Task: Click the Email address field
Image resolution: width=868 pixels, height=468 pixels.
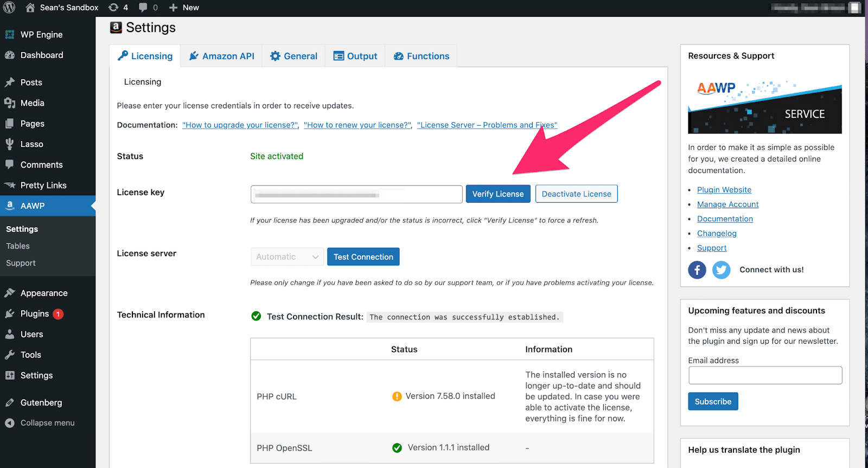Action: [765, 375]
